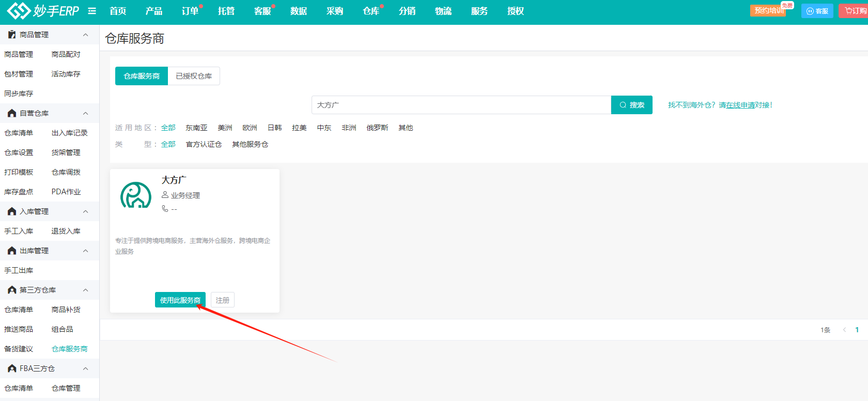Click the FBA三方仓 house icon

point(12,368)
